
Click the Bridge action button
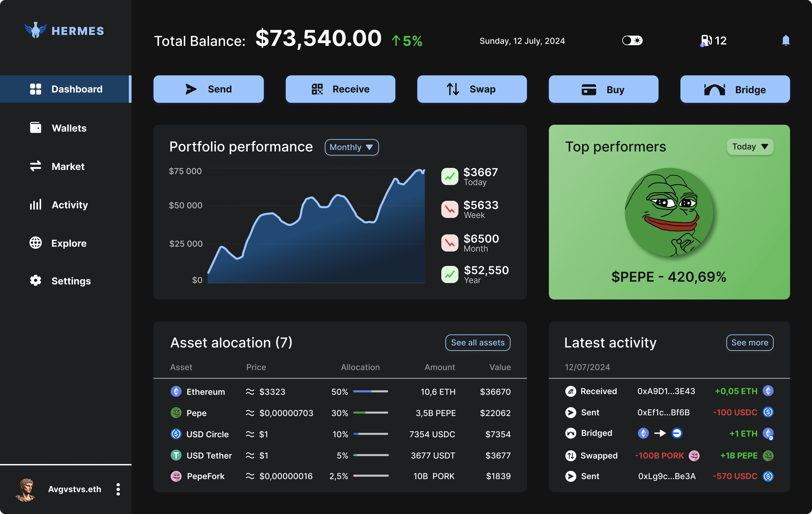coord(735,89)
